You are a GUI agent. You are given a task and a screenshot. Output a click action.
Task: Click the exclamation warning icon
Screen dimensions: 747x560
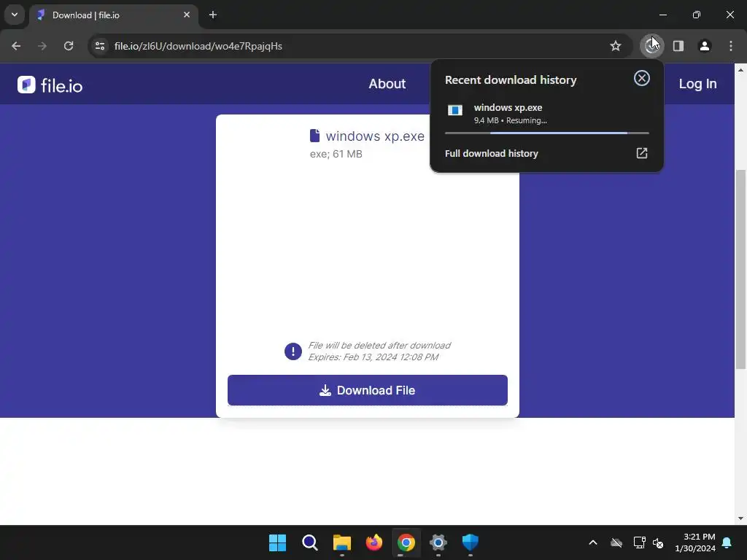tap(293, 351)
